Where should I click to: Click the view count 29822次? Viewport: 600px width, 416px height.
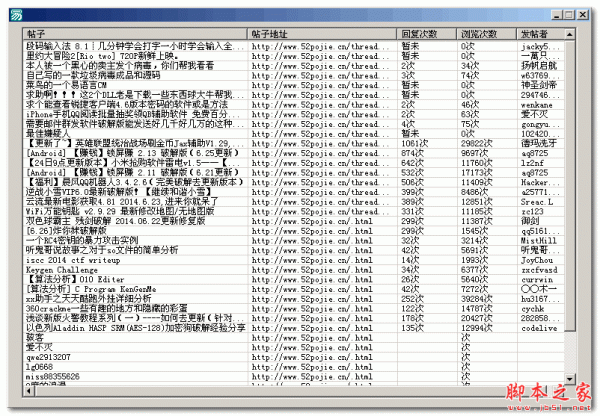(476, 144)
